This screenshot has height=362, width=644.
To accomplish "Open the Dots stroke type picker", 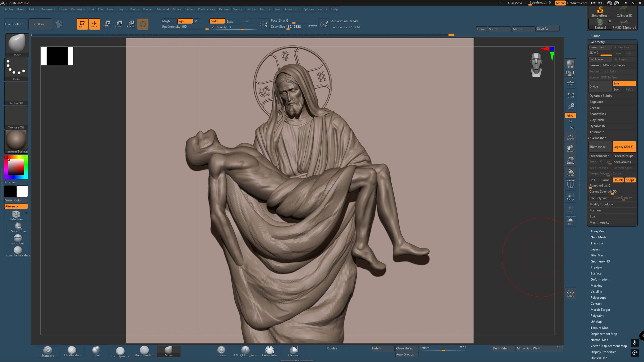I will 16,69.
